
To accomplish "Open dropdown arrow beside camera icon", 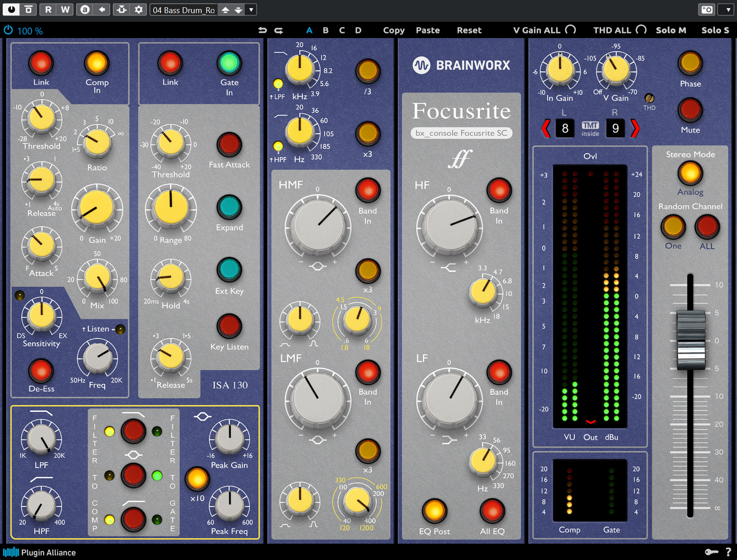I will click(x=727, y=10).
